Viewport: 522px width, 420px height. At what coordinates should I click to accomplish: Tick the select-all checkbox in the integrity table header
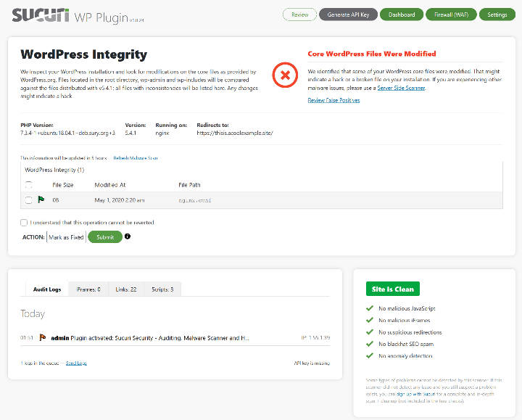(x=29, y=185)
